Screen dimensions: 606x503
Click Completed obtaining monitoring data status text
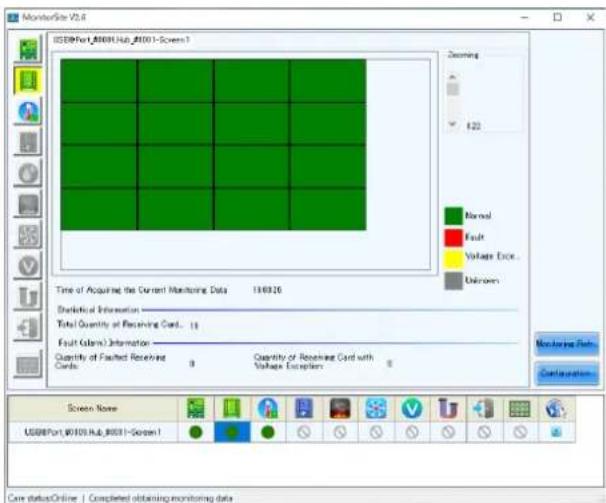click(x=161, y=498)
